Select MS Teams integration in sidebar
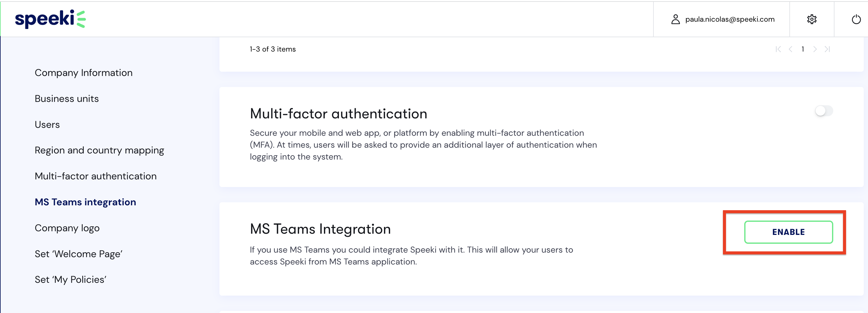 click(x=85, y=202)
